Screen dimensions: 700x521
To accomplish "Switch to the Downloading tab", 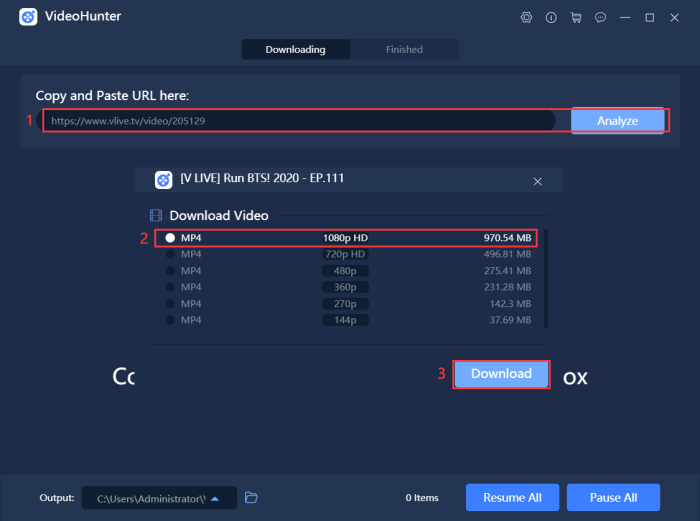I will tap(296, 49).
